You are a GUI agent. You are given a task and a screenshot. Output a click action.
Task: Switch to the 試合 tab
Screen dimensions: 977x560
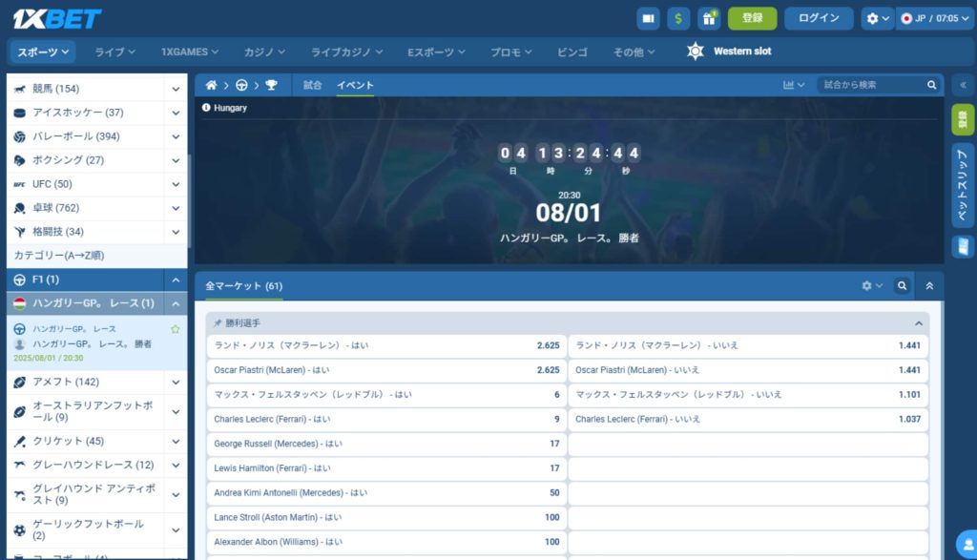click(x=313, y=85)
